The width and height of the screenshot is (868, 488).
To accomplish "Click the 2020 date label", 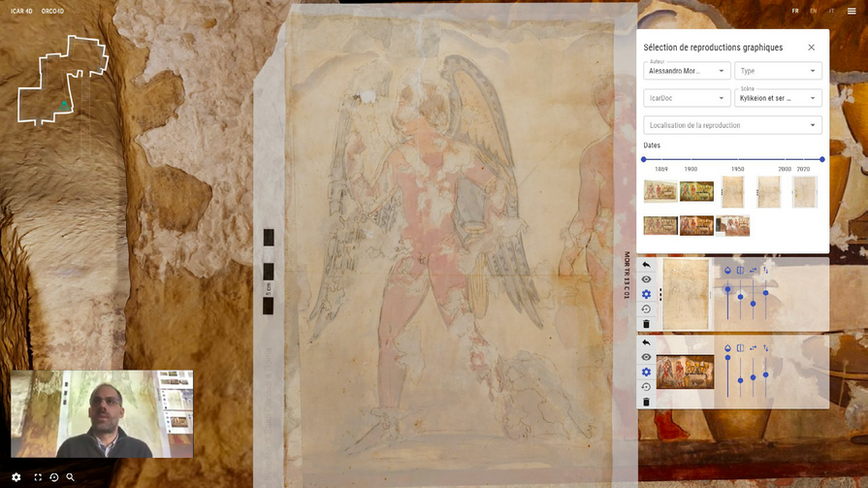I will click(x=803, y=169).
